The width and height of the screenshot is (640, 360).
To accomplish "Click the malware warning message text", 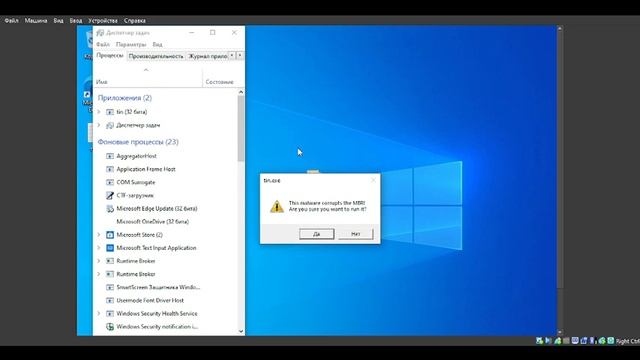I will [327, 206].
